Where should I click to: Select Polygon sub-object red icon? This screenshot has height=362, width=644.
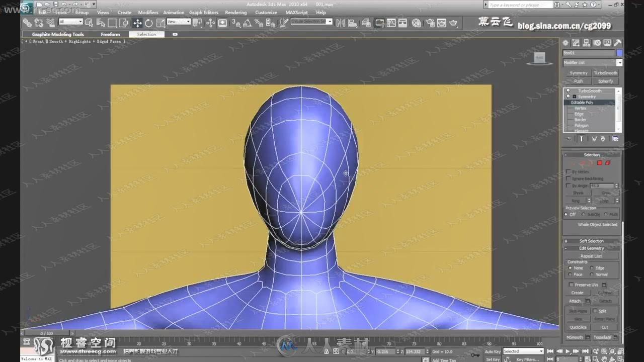pos(599,162)
